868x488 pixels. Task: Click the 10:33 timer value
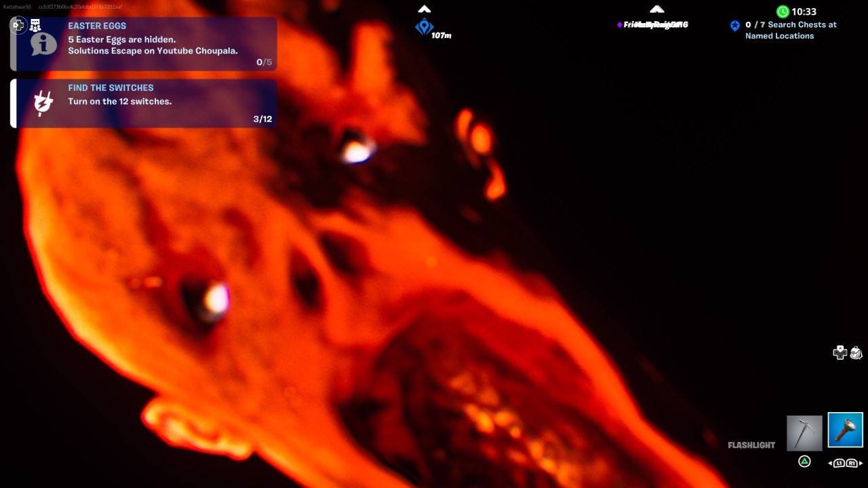coord(804,12)
